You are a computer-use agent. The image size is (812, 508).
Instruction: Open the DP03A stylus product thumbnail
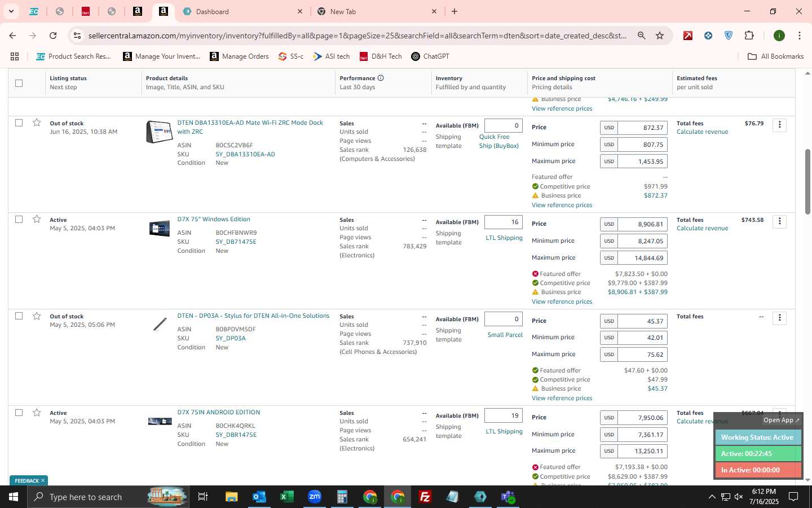pos(160,325)
